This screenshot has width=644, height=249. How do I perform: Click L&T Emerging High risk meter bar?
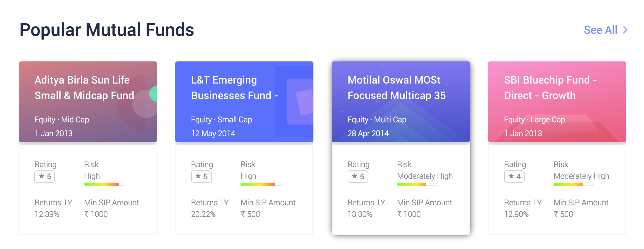[260, 184]
